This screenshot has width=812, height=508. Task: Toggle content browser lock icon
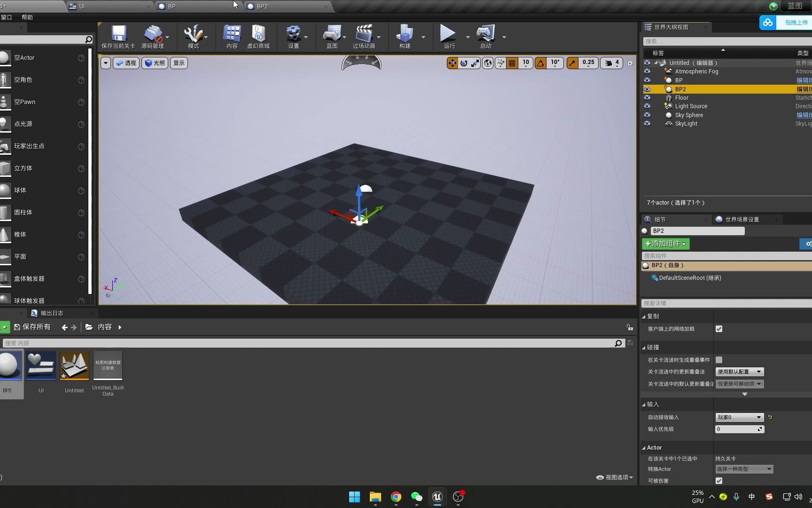[630, 327]
